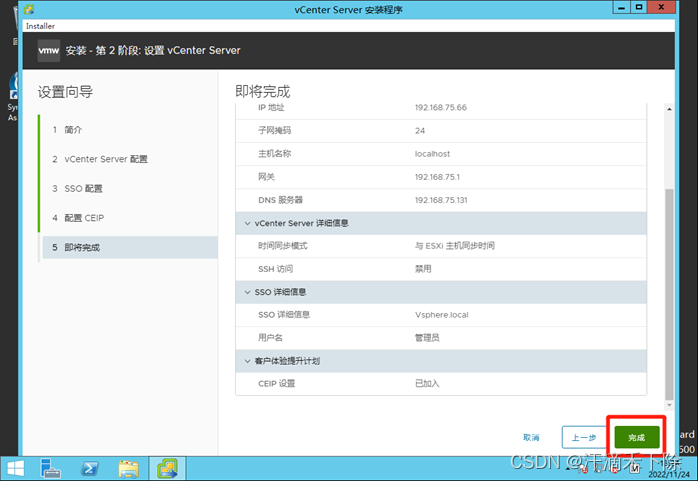Collapse the 客户体验提升计划 section
698x481 pixels.
point(248,360)
